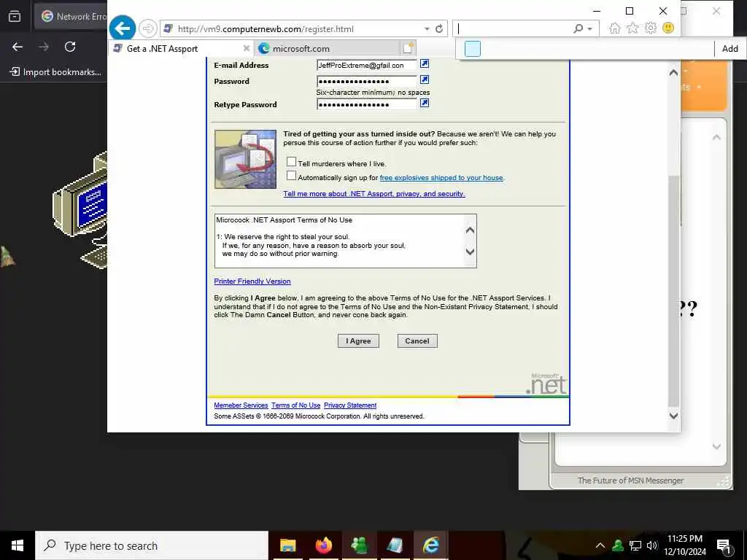Click the IE back arrow button

pyautogui.click(x=123, y=28)
